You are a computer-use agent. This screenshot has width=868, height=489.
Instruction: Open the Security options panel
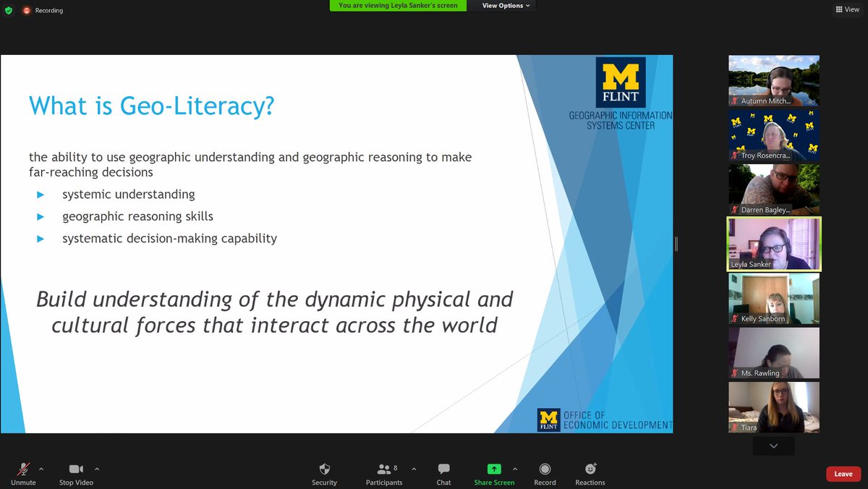click(x=324, y=473)
